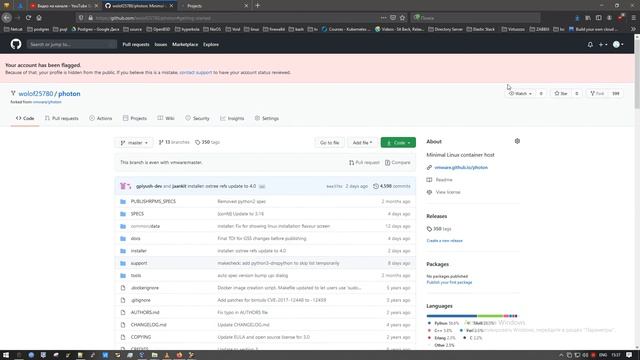Star the repository
The width and height of the screenshot is (640, 360).
coord(561,93)
